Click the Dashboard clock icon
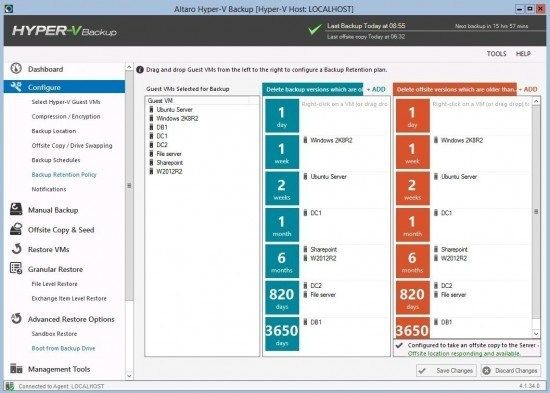This screenshot has height=393, width=550. [16, 68]
